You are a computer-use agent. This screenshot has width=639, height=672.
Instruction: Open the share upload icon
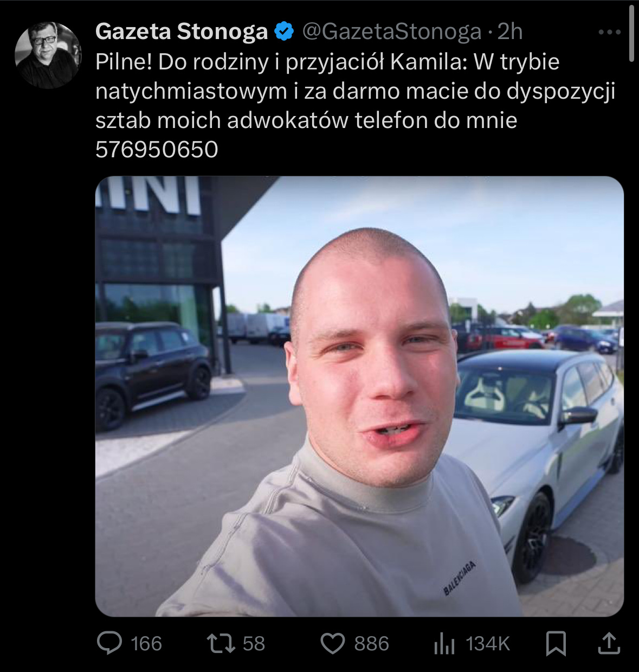tap(609, 643)
